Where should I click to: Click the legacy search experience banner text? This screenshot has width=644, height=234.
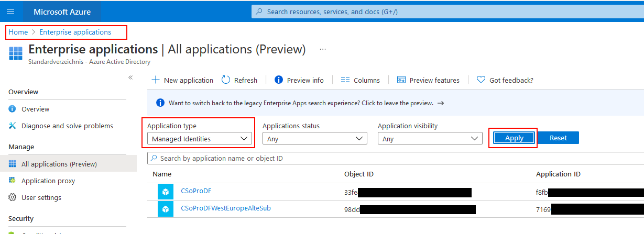click(x=301, y=103)
